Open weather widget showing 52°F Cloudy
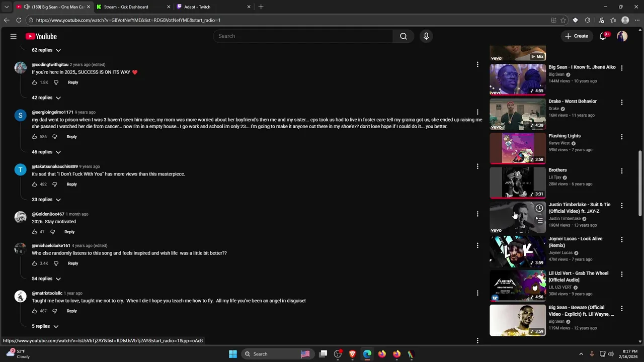The height and width of the screenshot is (362, 644). tap(17, 354)
